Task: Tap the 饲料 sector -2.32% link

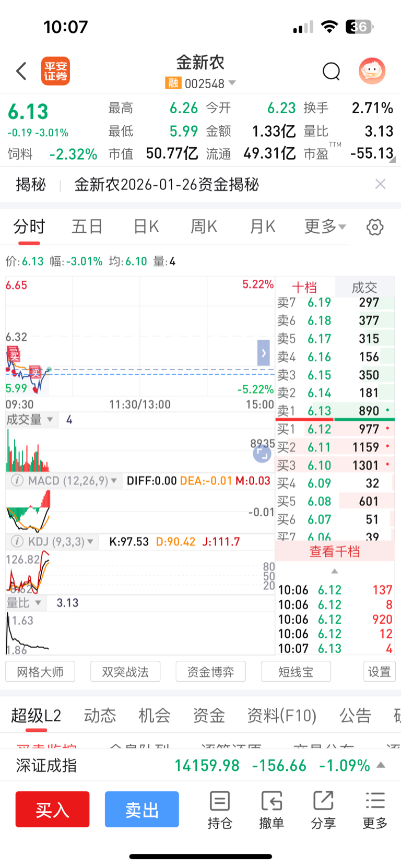Action: (x=52, y=154)
